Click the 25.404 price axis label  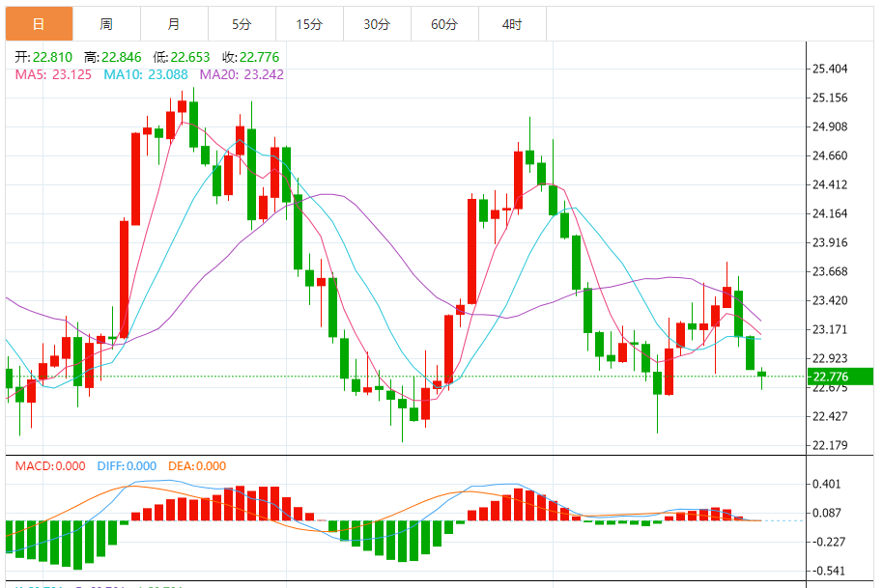pyautogui.click(x=830, y=69)
